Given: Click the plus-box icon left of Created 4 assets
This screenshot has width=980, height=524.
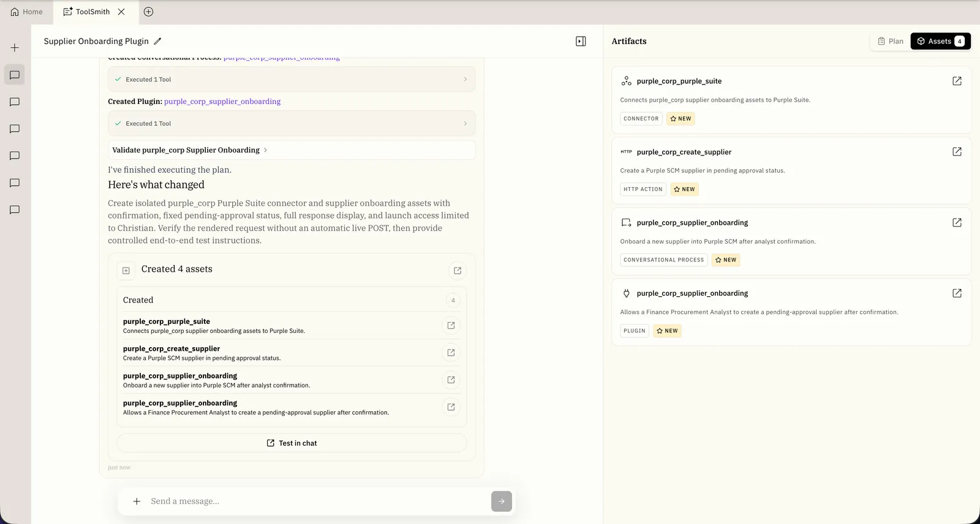Looking at the screenshot, I should 126,270.
